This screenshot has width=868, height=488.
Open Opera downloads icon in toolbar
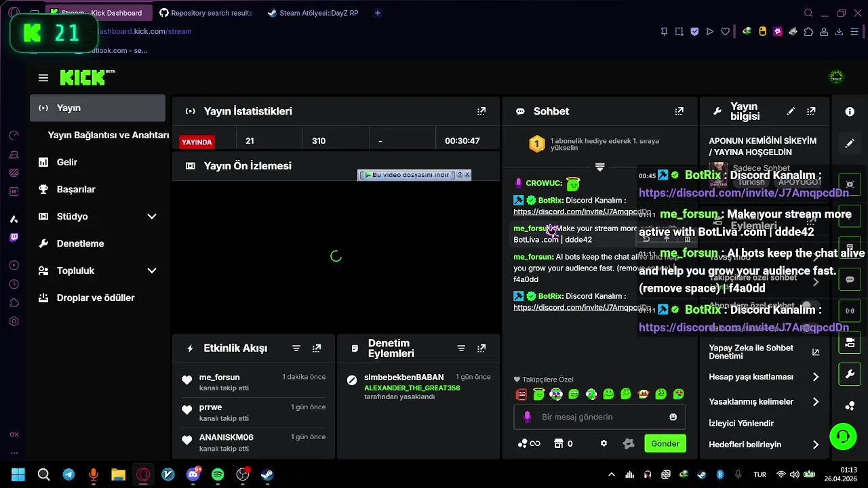[x=840, y=31]
